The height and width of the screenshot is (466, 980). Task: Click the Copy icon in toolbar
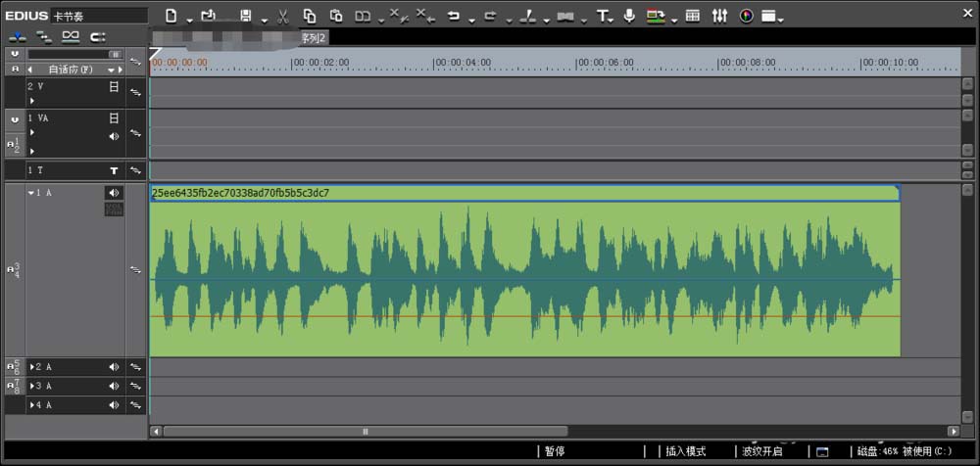(310, 16)
